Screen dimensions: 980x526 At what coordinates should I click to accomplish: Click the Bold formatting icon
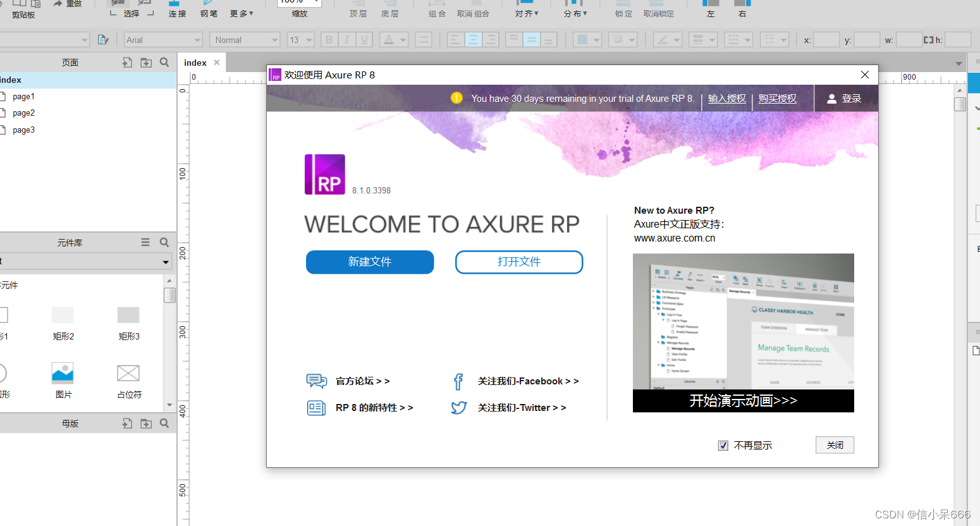point(329,40)
